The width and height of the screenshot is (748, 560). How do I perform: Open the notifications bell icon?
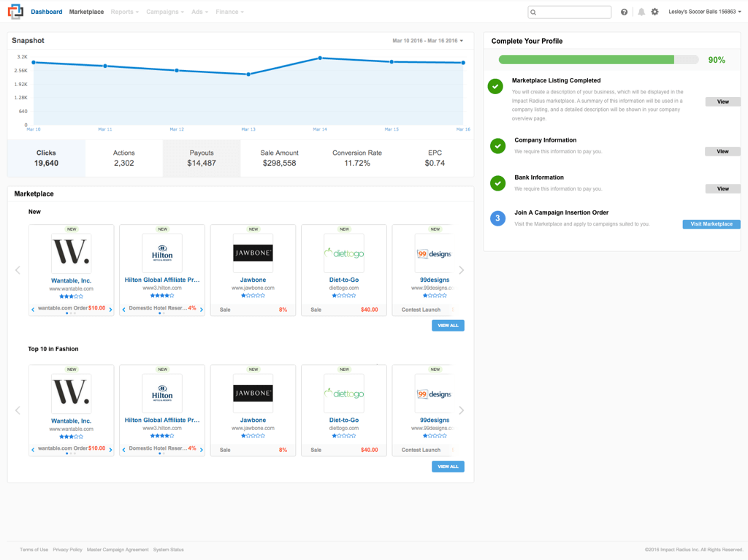point(641,12)
